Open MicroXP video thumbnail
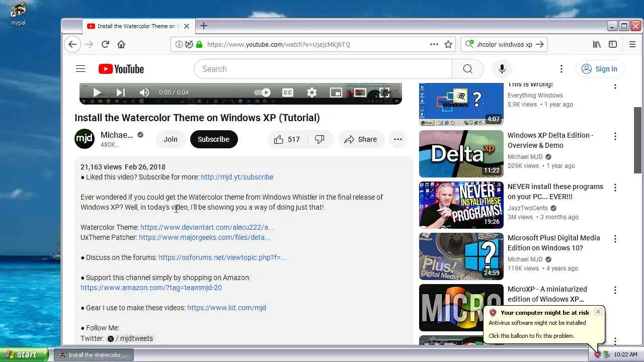Screen dimensions: 644x362 pos(461,308)
